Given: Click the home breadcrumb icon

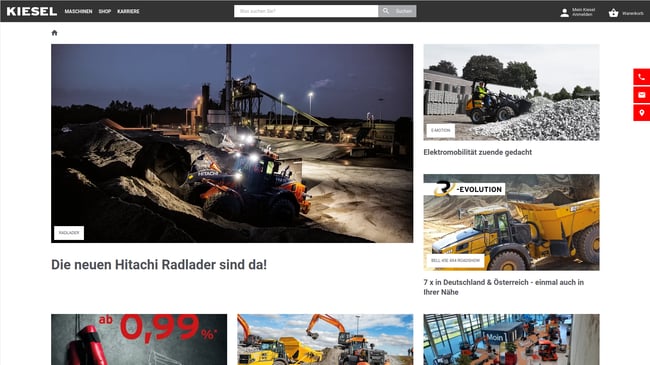Looking at the screenshot, I should click(x=54, y=33).
